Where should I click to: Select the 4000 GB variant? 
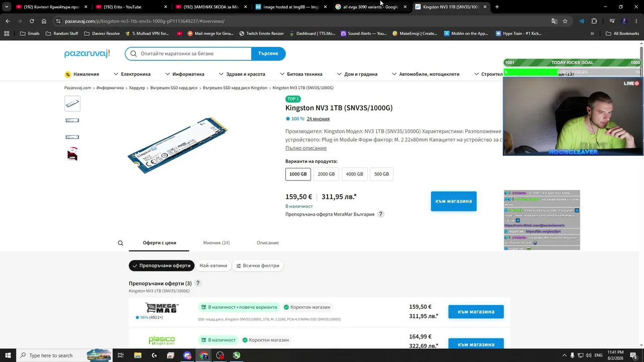tap(354, 174)
